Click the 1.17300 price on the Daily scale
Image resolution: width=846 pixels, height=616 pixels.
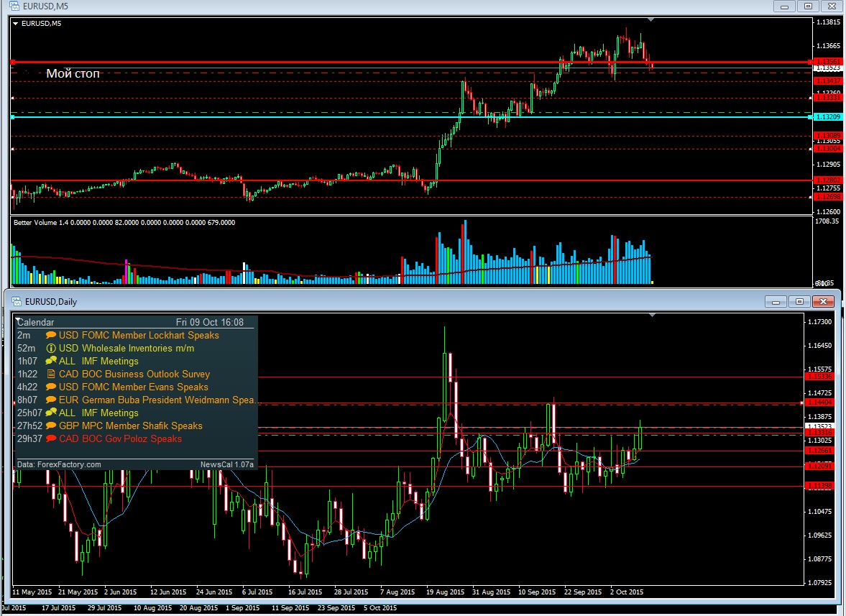(819, 322)
